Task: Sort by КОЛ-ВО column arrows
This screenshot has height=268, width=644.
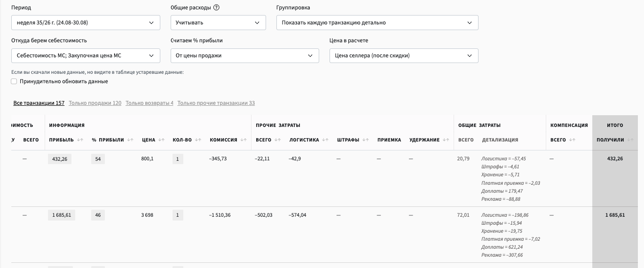Action: 197,140
